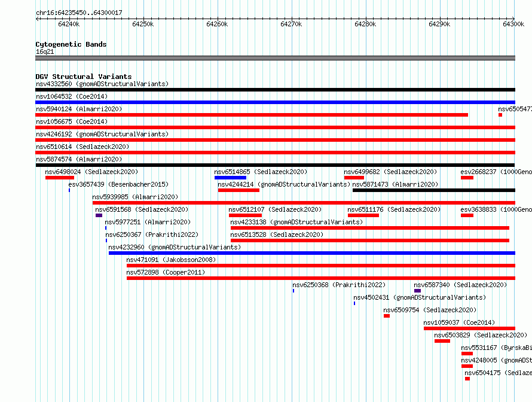
Task: Click the 64270k ruler position label
Action: click(291, 24)
